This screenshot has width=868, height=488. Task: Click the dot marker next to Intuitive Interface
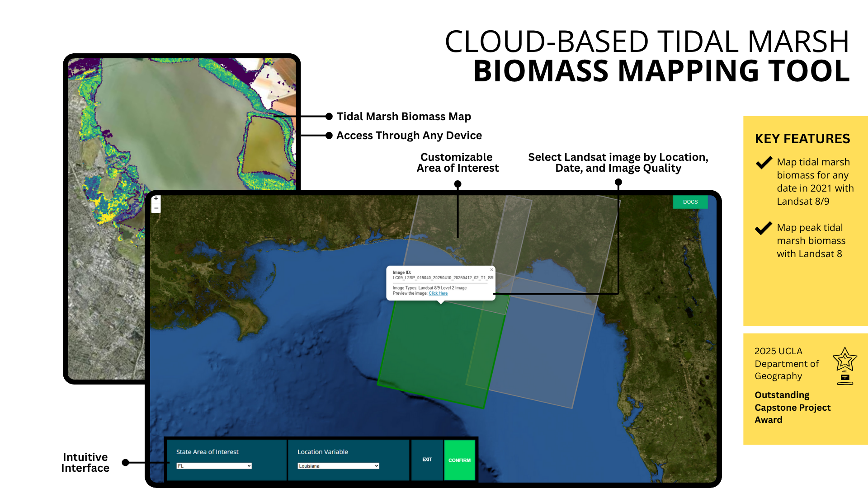pyautogui.click(x=126, y=462)
